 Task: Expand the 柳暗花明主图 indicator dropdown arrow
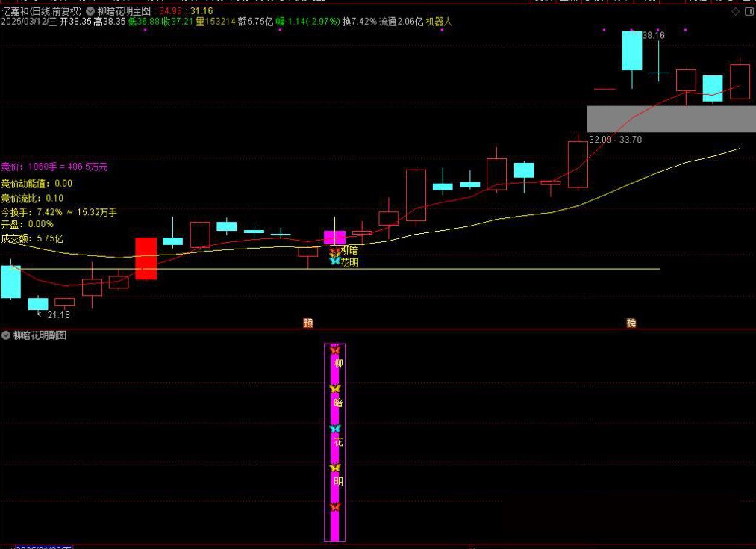(x=90, y=12)
